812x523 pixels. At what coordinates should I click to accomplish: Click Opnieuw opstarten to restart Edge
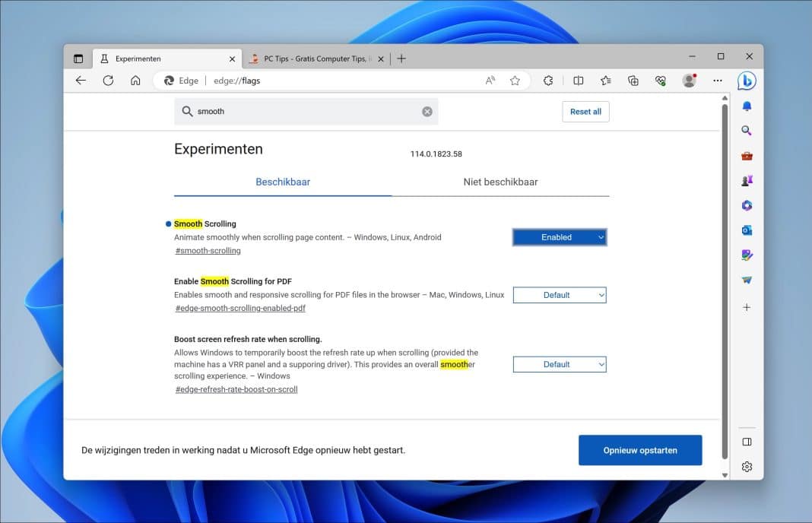[x=640, y=450]
